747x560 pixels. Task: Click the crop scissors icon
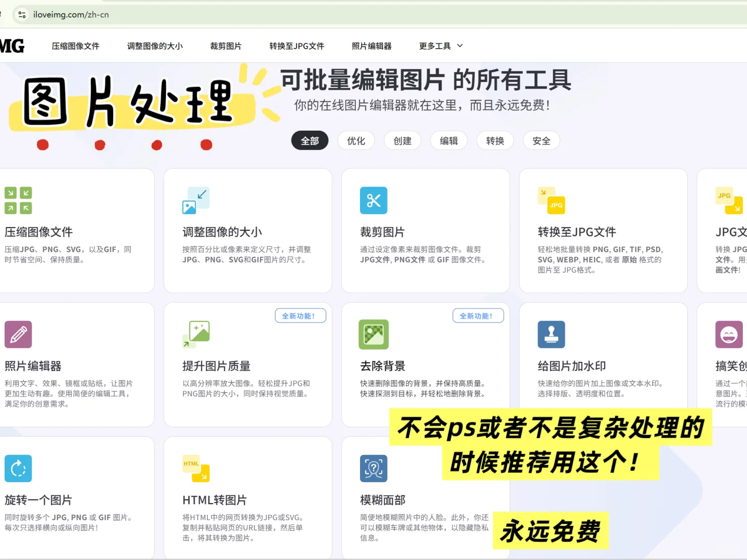(374, 201)
